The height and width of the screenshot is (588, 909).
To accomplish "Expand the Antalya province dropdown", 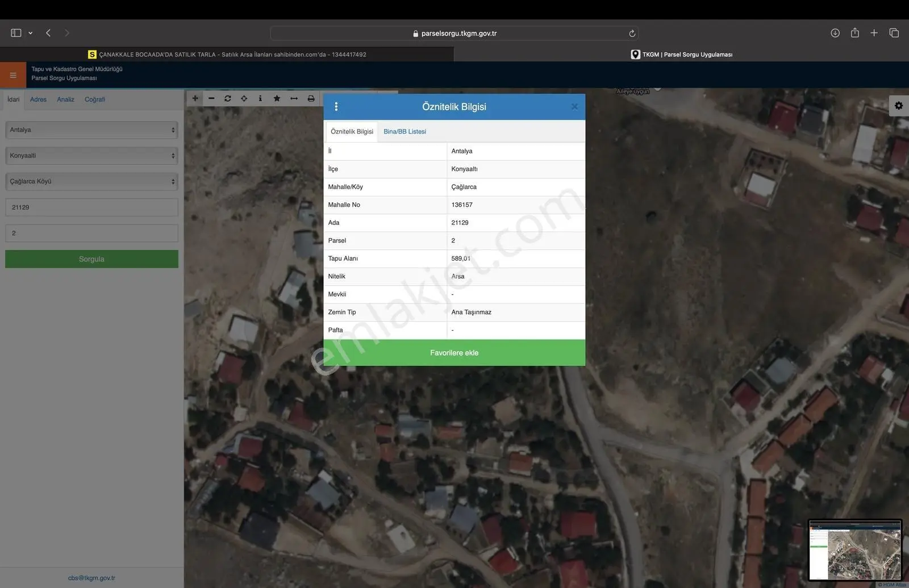I will point(91,130).
